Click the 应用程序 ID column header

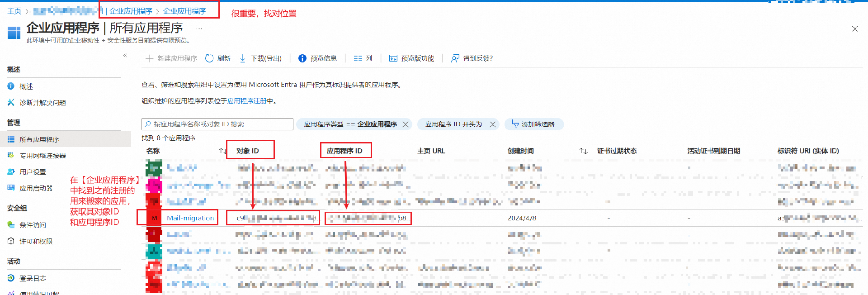click(x=344, y=151)
